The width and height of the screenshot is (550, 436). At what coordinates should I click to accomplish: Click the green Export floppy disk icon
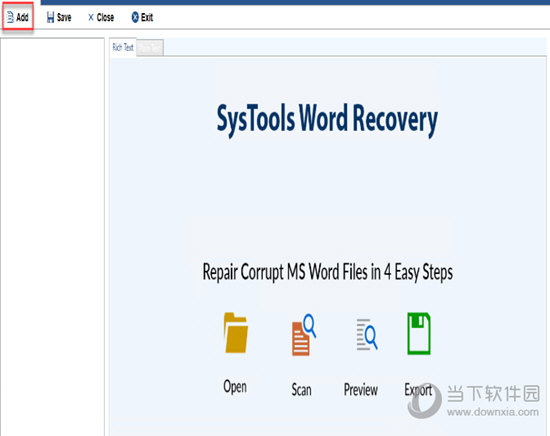[419, 334]
